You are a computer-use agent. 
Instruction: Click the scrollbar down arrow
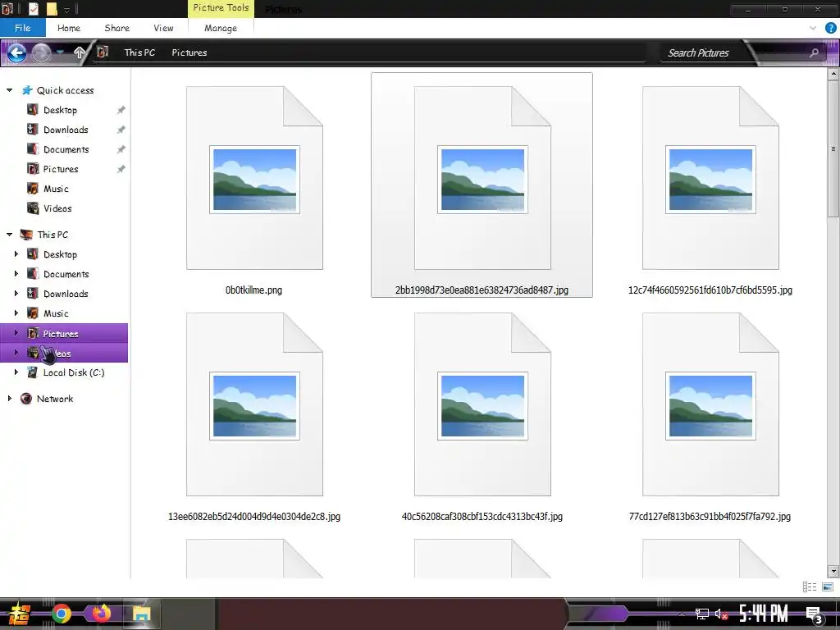pyautogui.click(x=833, y=572)
